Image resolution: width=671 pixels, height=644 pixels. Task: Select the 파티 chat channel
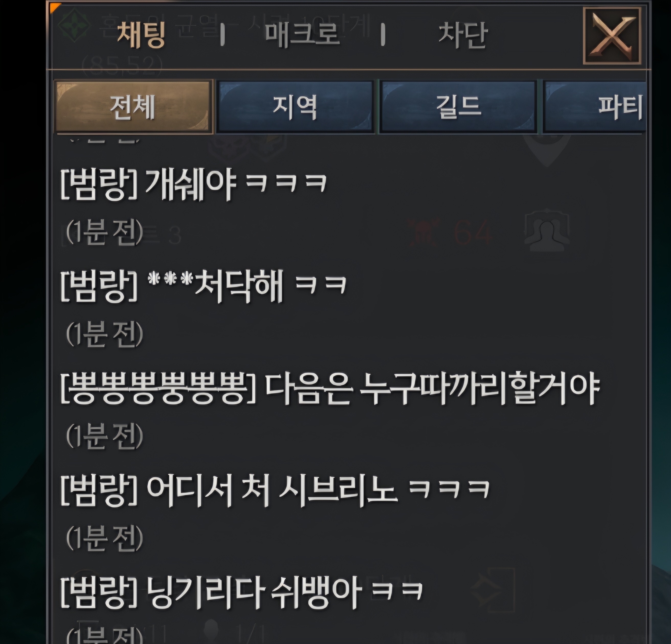pos(595,106)
